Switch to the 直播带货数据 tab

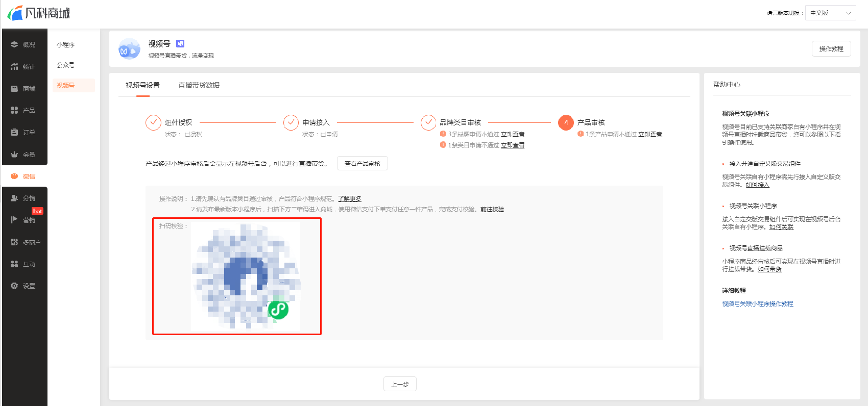pos(199,85)
